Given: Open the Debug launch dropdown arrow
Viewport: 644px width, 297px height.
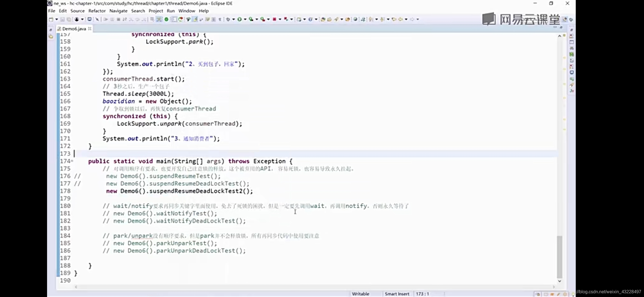Looking at the screenshot, I should pyautogui.click(x=234, y=19).
